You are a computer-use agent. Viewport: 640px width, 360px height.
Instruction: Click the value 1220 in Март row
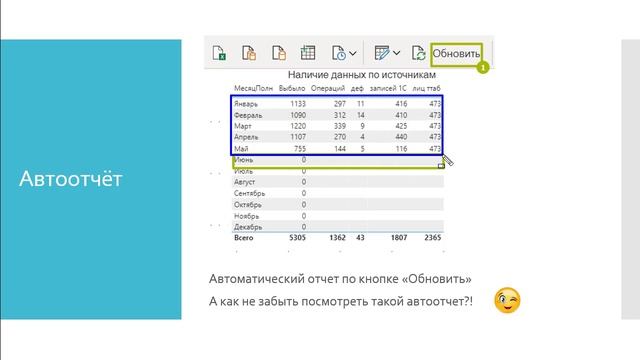[x=298, y=126]
